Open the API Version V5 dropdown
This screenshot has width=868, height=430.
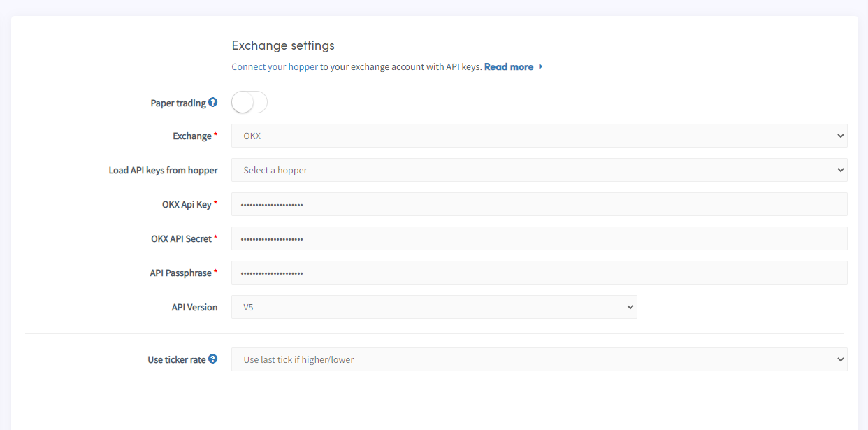434,307
